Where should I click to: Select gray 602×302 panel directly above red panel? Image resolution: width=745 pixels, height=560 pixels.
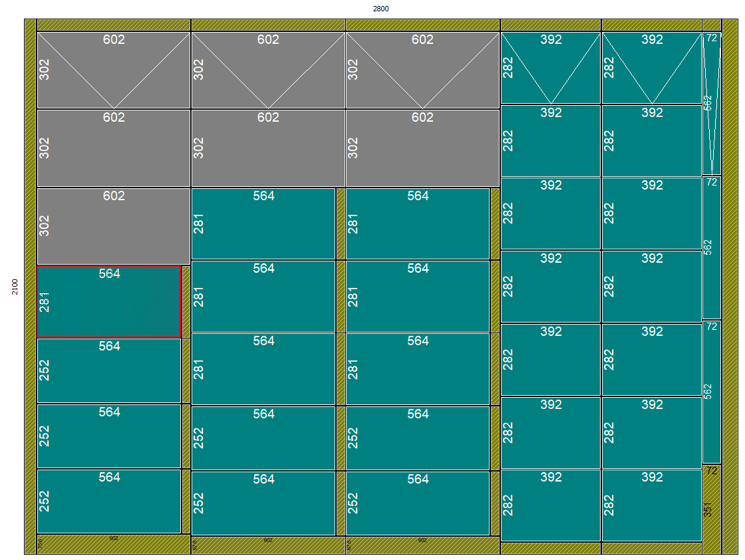(x=114, y=226)
